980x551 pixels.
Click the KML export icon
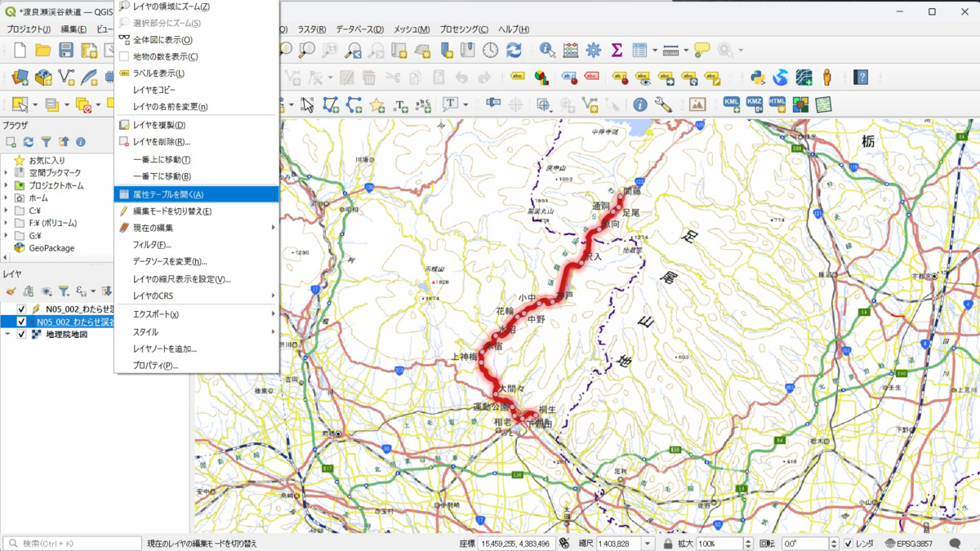[732, 104]
